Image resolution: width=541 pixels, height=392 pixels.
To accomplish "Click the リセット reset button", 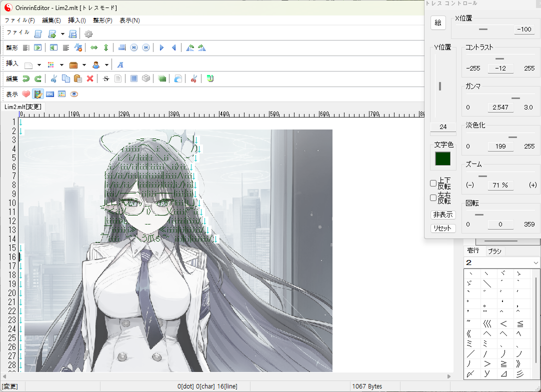I will click(443, 228).
